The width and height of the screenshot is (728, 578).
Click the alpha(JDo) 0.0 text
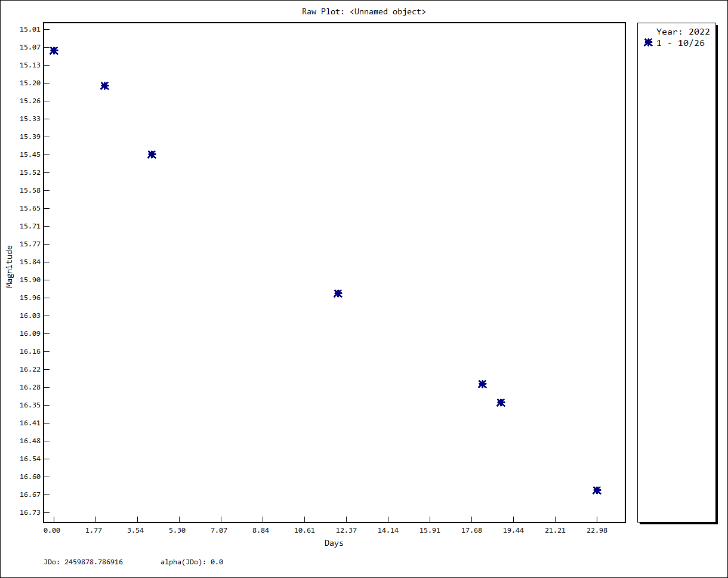(192, 562)
